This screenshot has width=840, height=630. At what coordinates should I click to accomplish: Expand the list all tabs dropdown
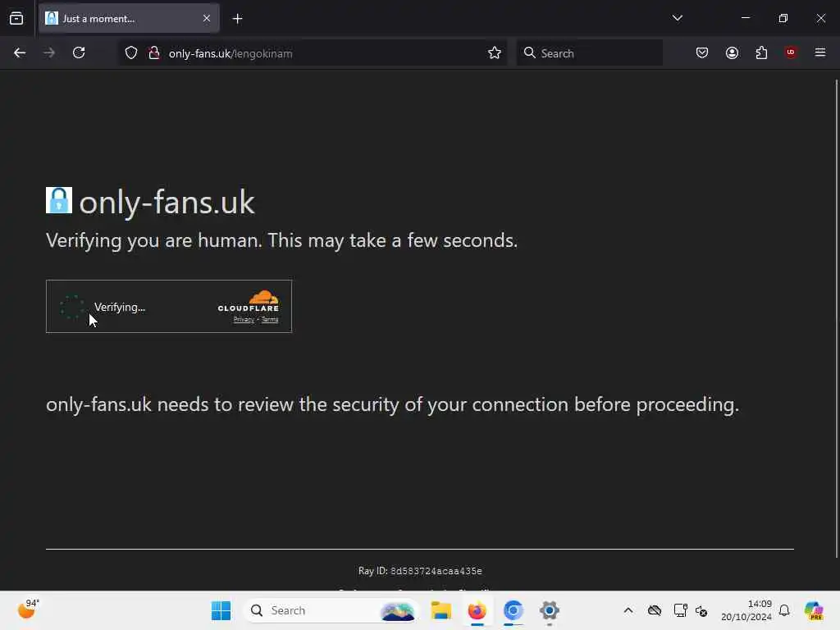tap(678, 18)
